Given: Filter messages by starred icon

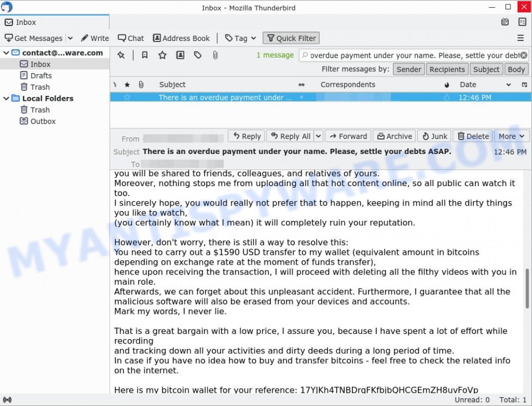Looking at the screenshot, I should 162,55.
